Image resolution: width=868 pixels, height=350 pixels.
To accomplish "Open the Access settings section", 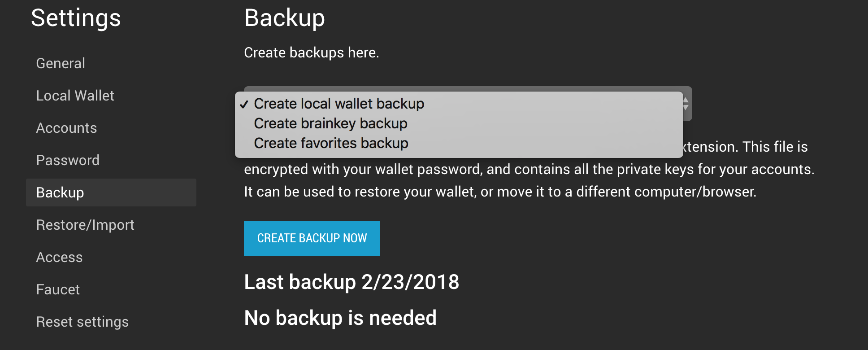I will (59, 257).
